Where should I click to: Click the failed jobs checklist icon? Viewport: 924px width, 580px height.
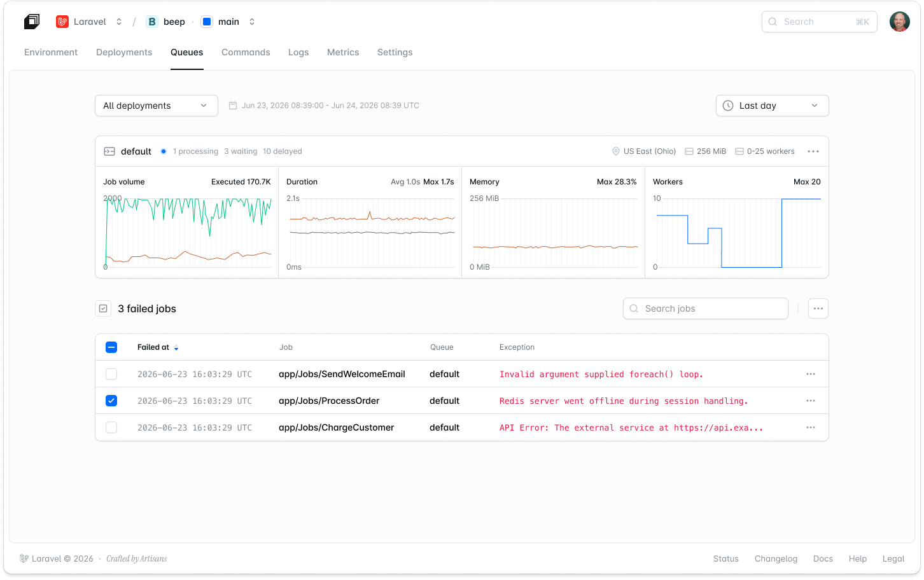pyautogui.click(x=103, y=308)
